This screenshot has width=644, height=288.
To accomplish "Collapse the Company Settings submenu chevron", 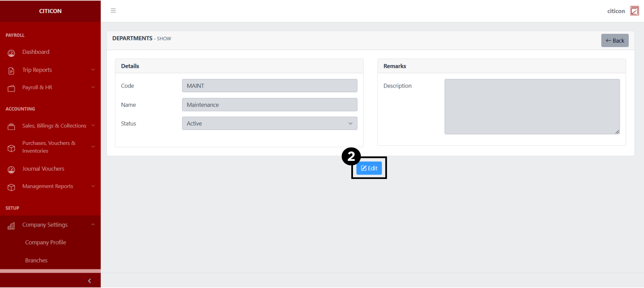I will [x=93, y=225].
